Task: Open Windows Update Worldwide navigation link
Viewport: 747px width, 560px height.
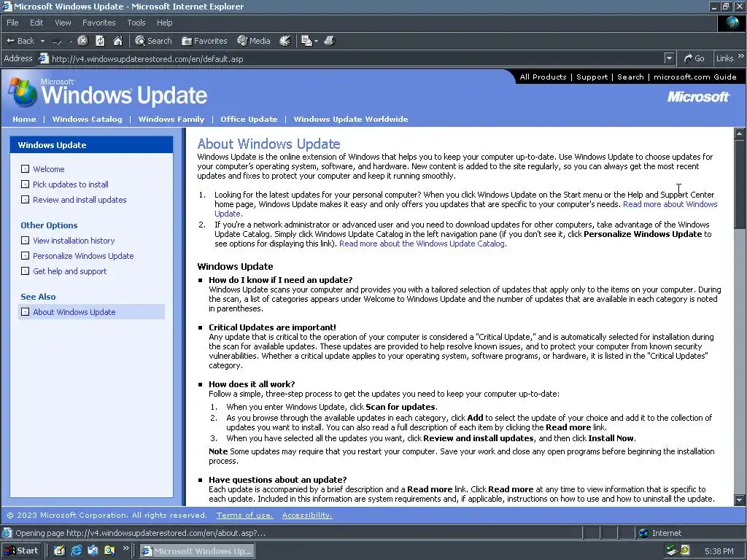Action: [351, 119]
